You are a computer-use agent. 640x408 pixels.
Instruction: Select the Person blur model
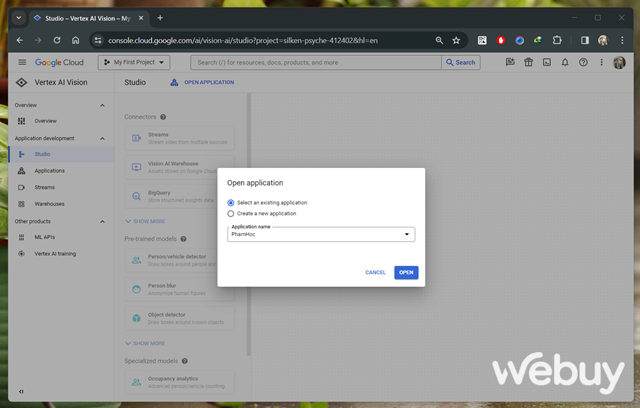point(180,289)
